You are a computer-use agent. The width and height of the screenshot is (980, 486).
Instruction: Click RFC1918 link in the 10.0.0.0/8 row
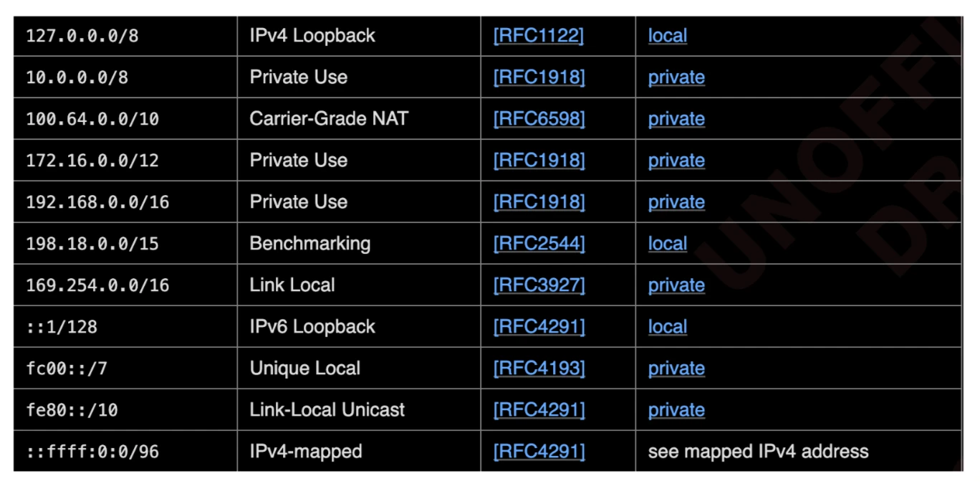pos(539,77)
